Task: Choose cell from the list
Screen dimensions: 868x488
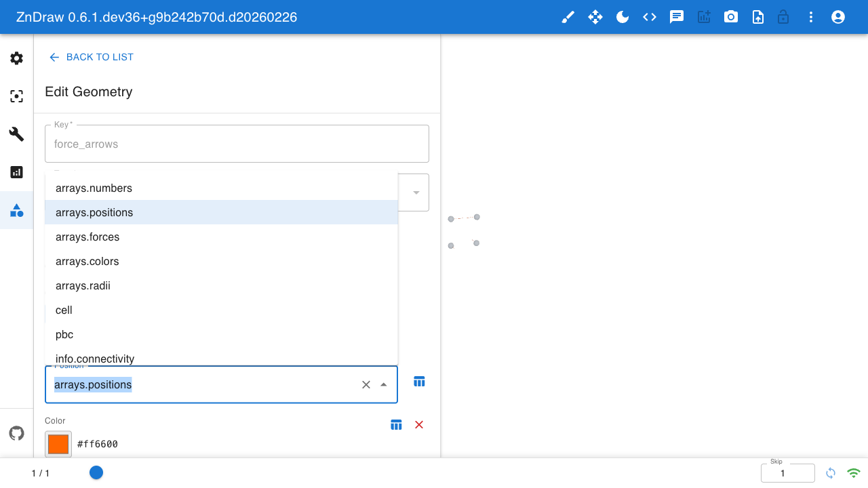Action: (x=221, y=310)
